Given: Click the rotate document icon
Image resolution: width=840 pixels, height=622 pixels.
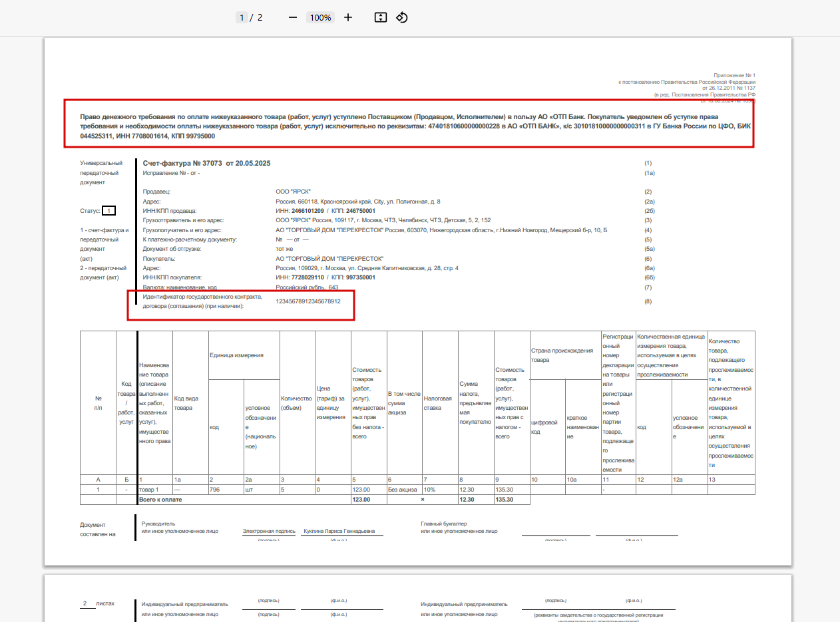Looking at the screenshot, I should (x=401, y=17).
